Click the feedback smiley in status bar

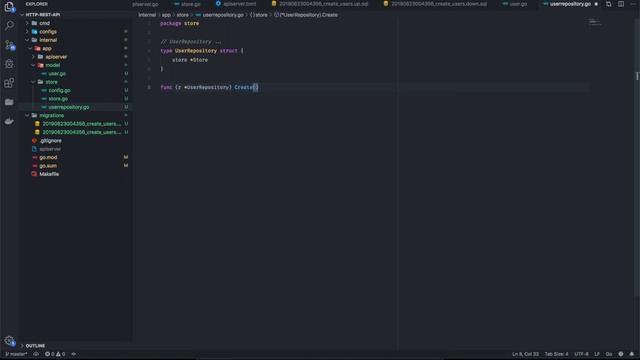coord(621,354)
